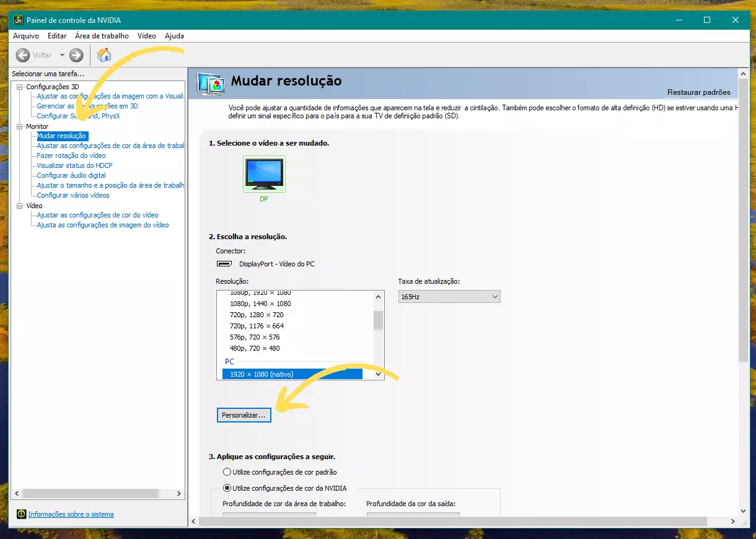Click the NVIDIA logo in title bar

pos(19,20)
